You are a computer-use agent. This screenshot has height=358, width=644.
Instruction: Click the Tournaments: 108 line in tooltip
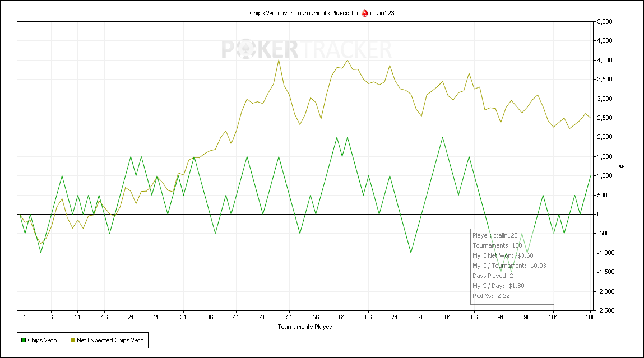click(x=497, y=245)
